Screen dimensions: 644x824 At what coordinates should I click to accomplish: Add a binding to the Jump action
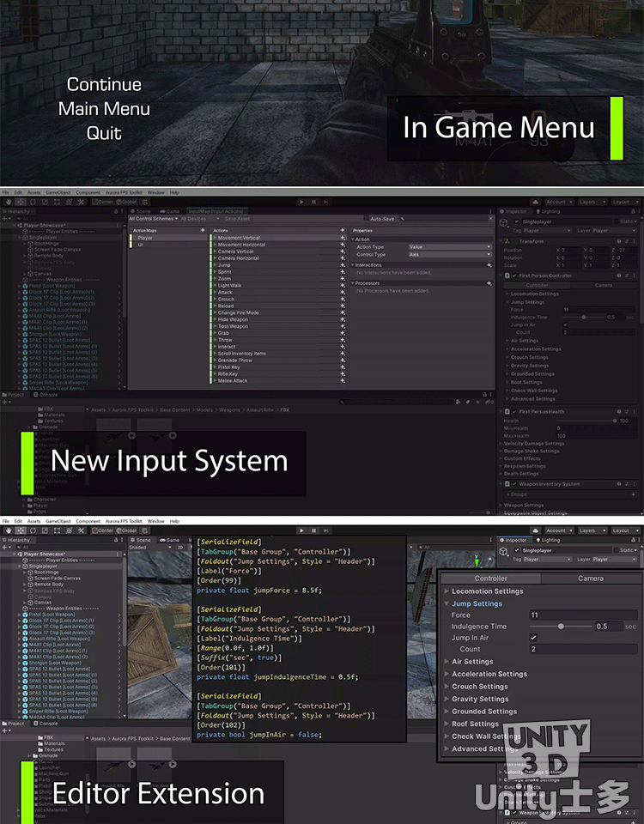343,265
